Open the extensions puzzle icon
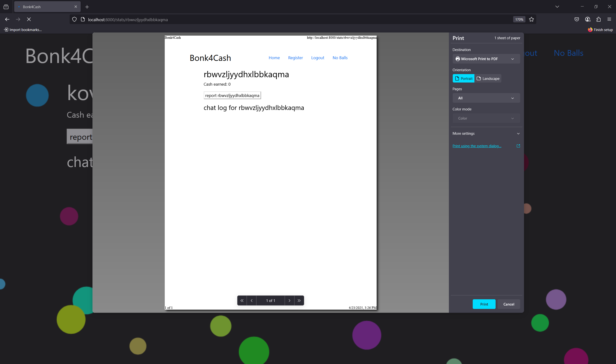 point(598,19)
